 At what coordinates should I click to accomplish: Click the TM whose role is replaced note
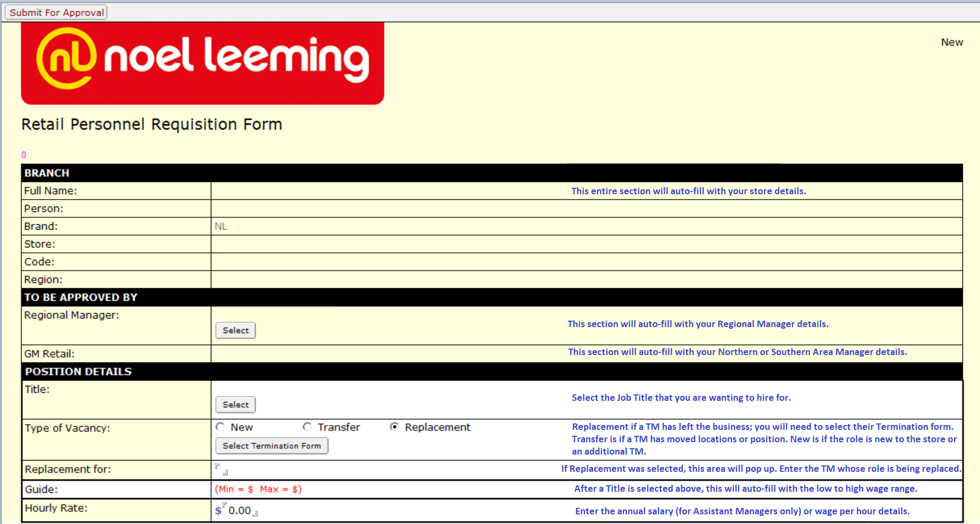pos(761,469)
